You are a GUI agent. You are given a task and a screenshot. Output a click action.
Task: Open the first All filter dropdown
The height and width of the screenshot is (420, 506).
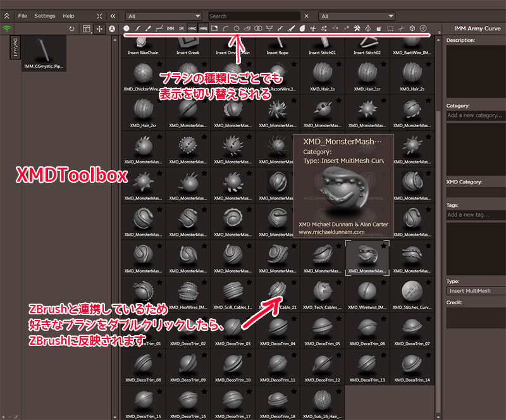coord(163,16)
